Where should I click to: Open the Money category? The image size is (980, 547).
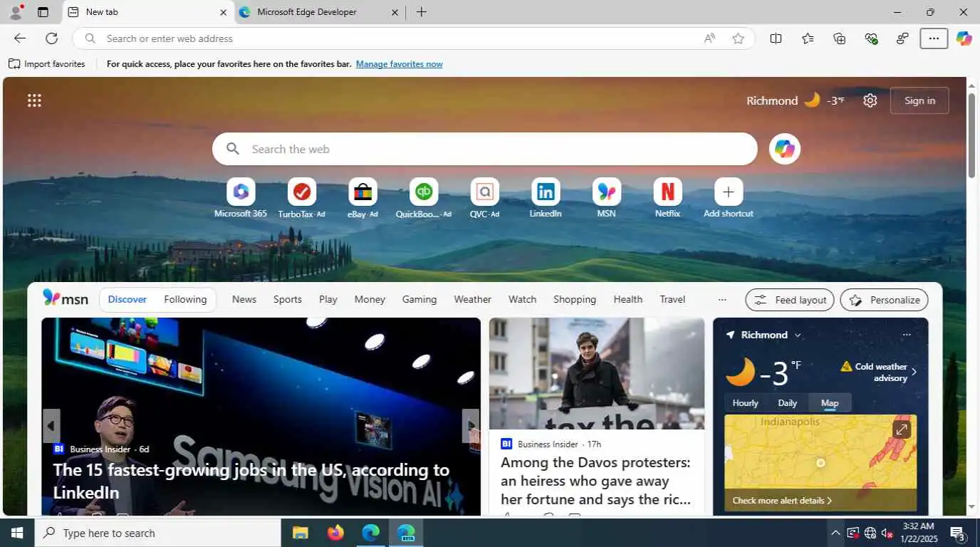coord(370,299)
